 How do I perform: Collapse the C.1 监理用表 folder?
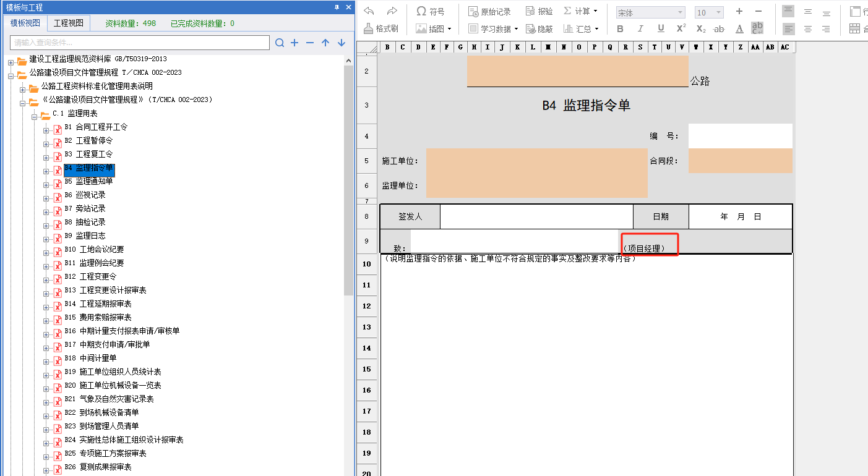pos(35,117)
